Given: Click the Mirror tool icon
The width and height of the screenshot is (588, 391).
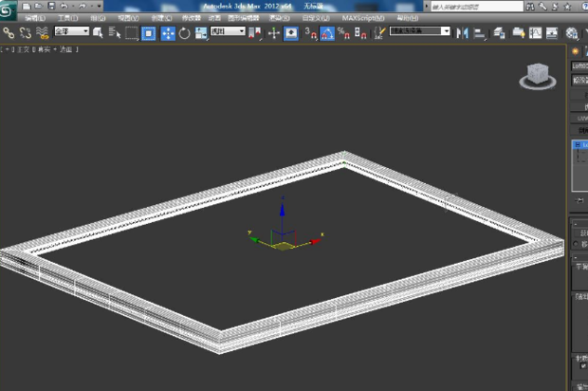Looking at the screenshot, I should coord(463,33).
